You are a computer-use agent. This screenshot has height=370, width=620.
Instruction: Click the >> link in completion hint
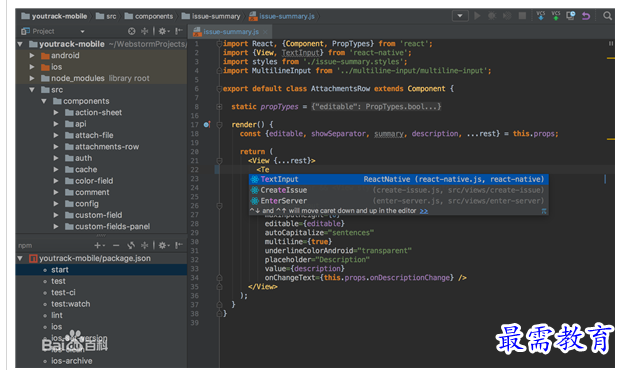click(424, 211)
